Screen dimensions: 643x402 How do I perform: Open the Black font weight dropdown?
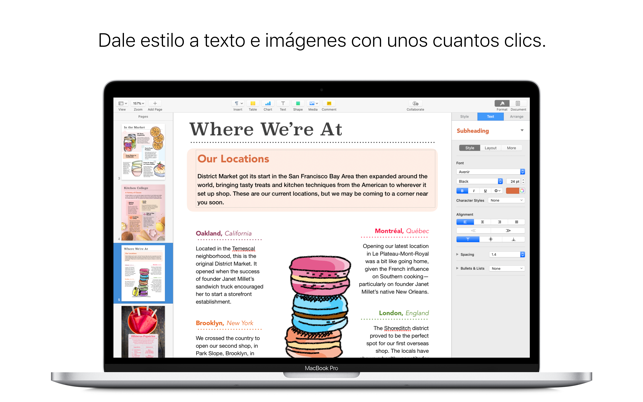tap(479, 181)
